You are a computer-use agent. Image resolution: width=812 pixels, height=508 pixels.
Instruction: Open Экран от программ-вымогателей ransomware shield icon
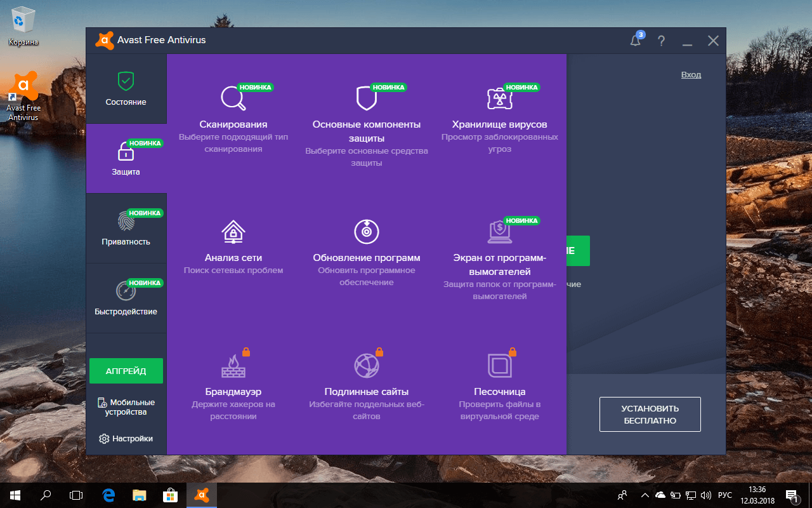pos(500,231)
